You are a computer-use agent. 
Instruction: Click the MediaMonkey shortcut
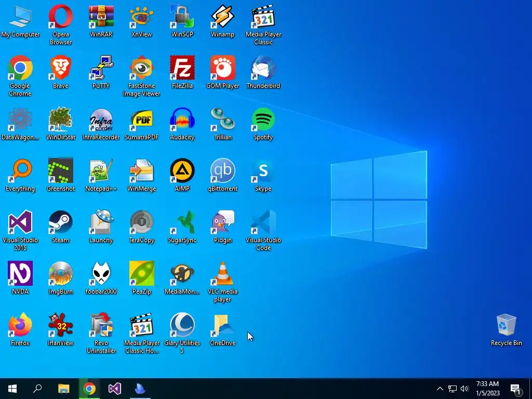(x=182, y=278)
